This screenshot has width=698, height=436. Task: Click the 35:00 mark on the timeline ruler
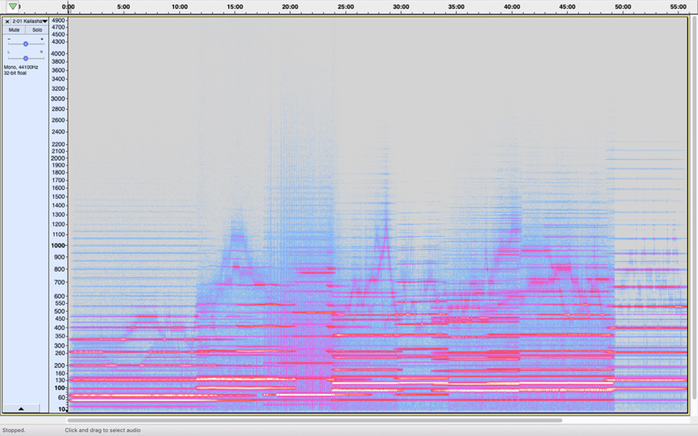pos(456,7)
